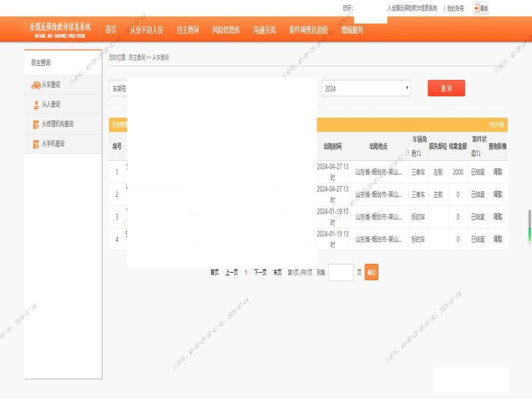Go to 末页 in pagination
Image resolution: width=532 pixels, height=399 pixels.
click(277, 273)
